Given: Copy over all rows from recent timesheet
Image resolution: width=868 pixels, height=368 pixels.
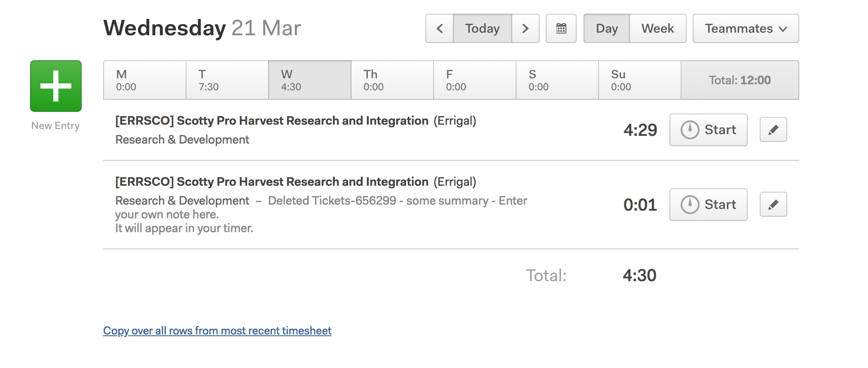Looking at the screenshot, I should 217,331.
